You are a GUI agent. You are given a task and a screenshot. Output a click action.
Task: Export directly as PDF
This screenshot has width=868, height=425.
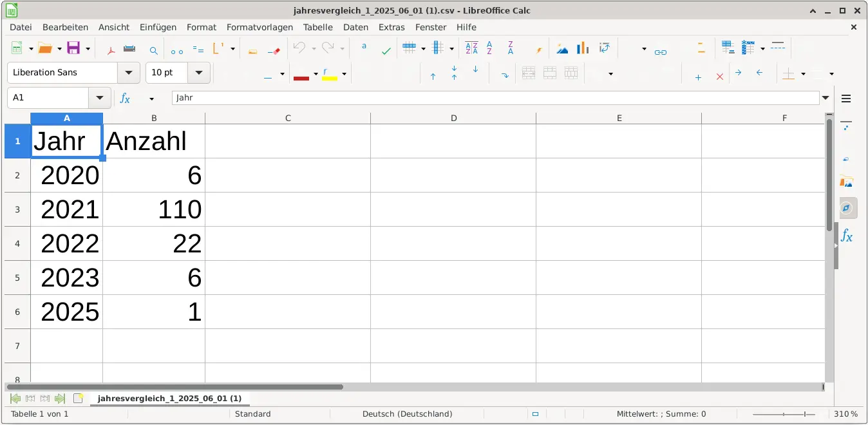click(111, 49)
